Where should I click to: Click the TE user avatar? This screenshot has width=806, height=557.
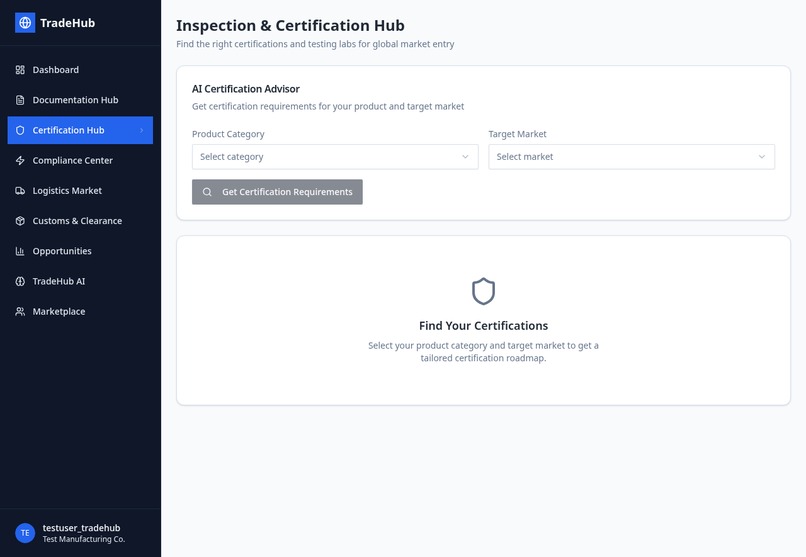25,533
